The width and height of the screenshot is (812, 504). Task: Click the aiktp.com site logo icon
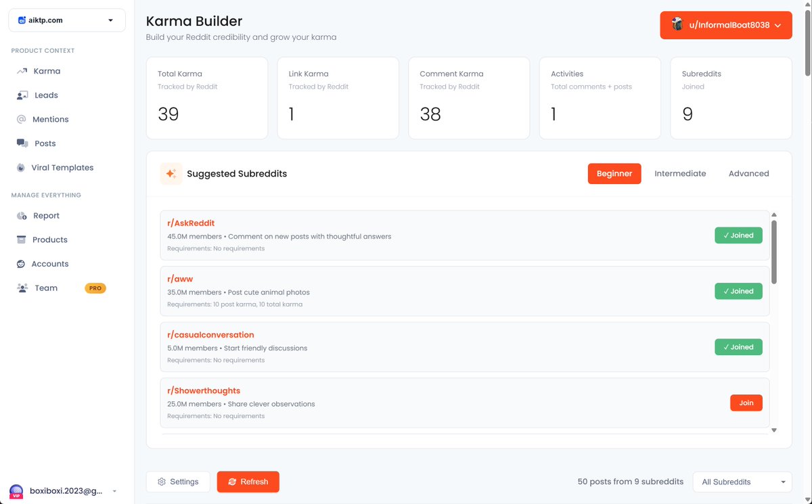(22, 20)
